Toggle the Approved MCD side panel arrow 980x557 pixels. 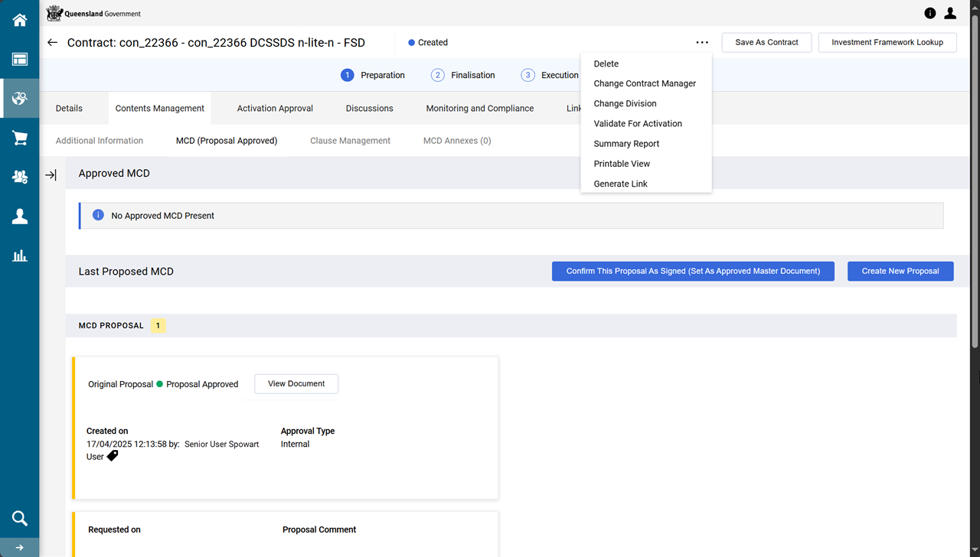[x=51, y=175]
